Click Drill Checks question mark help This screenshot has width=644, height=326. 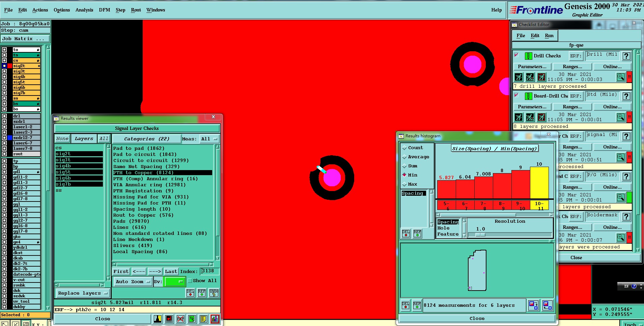[626, 56]
